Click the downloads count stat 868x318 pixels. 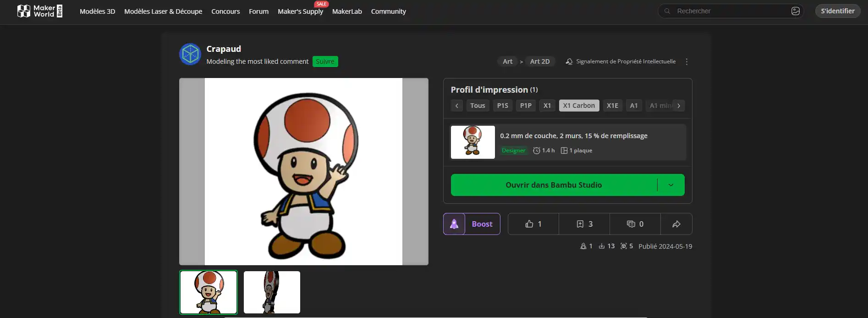tap(606, 246)
